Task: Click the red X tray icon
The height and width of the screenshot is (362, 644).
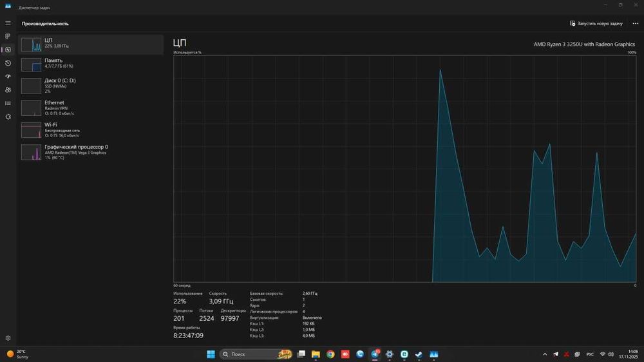Action: [566, 354]
